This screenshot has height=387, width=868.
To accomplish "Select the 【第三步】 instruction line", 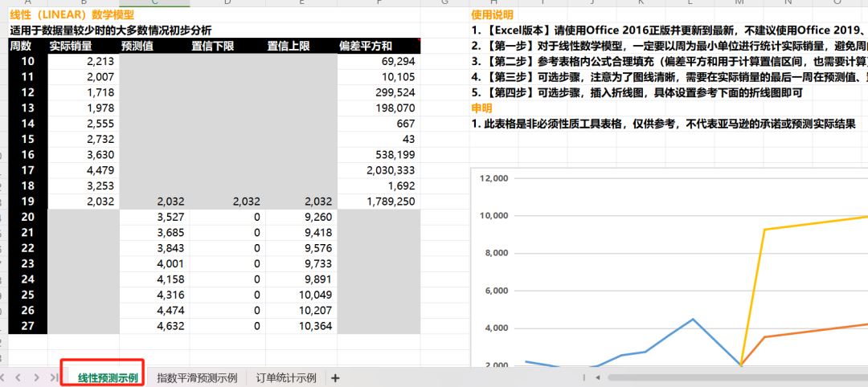I will coord(669,77).
